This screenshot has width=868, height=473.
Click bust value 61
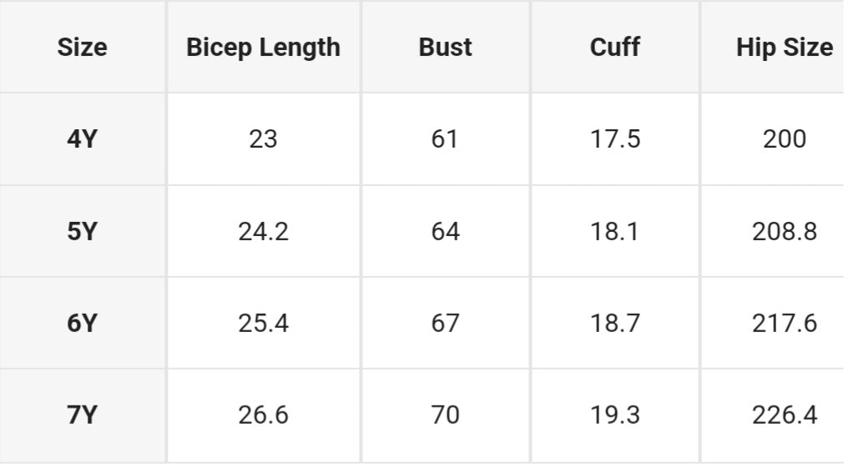445,138
